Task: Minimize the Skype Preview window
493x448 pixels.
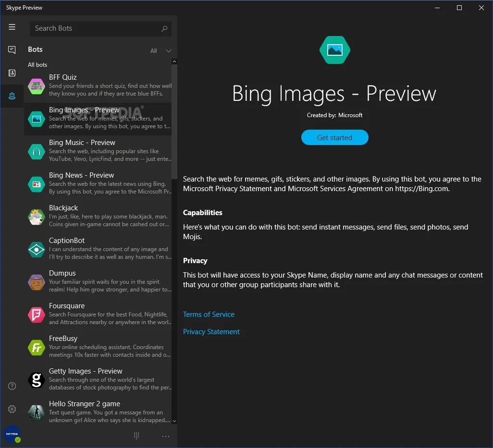Action: pos(437,8)
